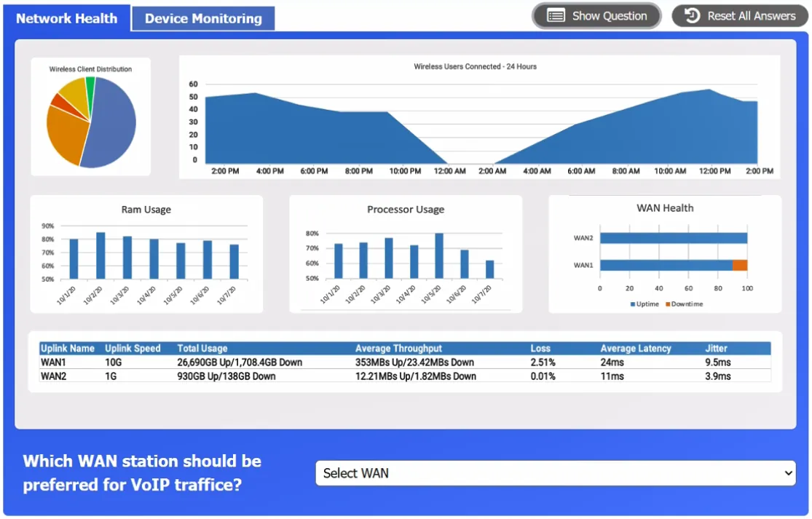Click the 24ms latency value
The image size is (812, 519).
point(612,362)
